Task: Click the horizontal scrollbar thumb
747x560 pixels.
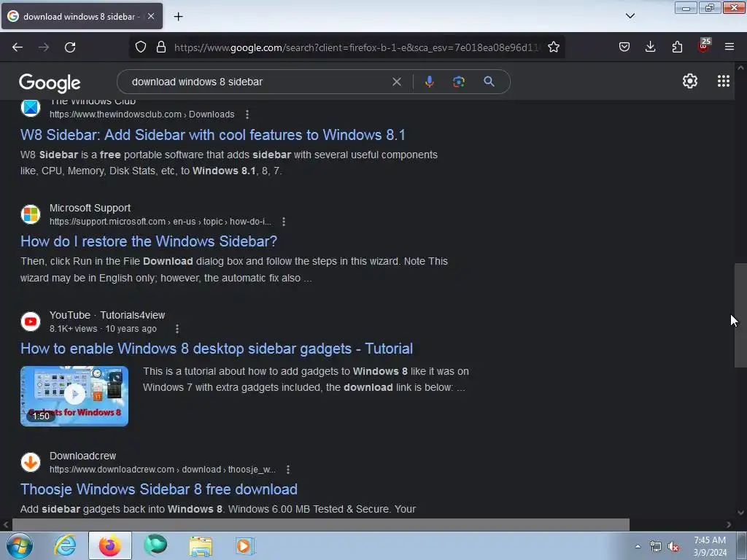Action: pos(320,525)
